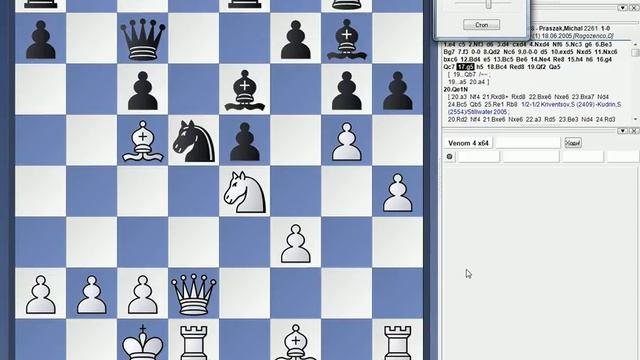Select the white pawn on h4
Image resolution: width=640 pixels, height=360 pixels.
398,192
